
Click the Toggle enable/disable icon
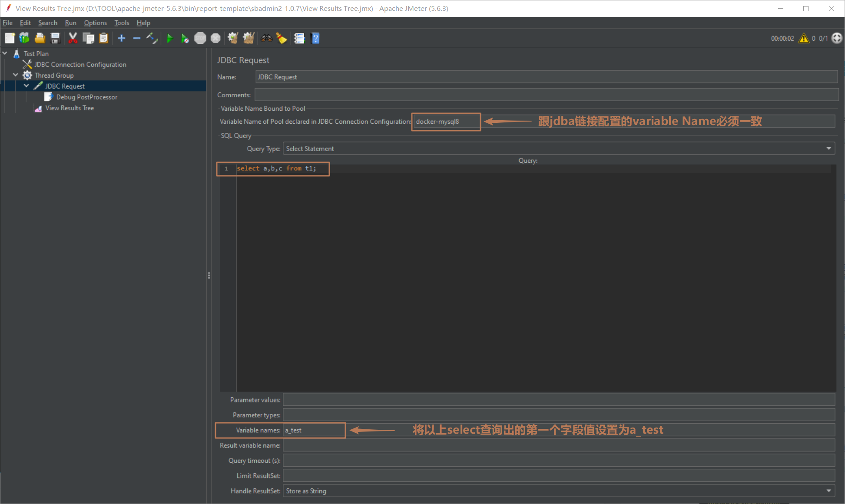(x=152, y=38)
